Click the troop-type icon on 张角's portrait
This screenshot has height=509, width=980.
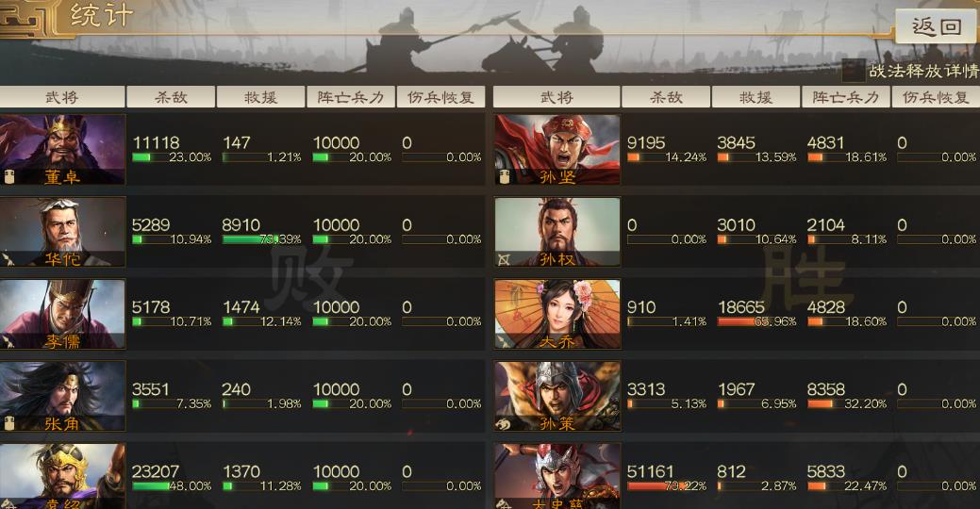8,424
